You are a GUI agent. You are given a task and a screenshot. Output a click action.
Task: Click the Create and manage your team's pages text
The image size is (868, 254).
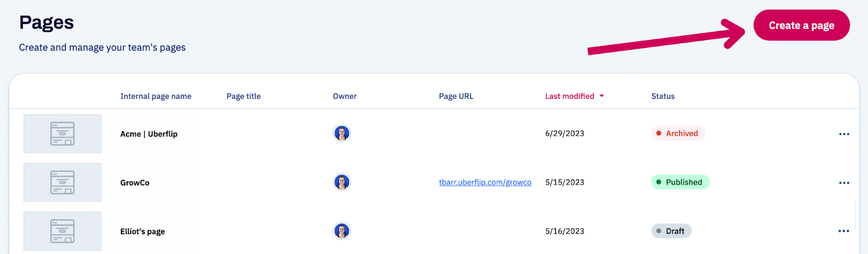point(102,48)
